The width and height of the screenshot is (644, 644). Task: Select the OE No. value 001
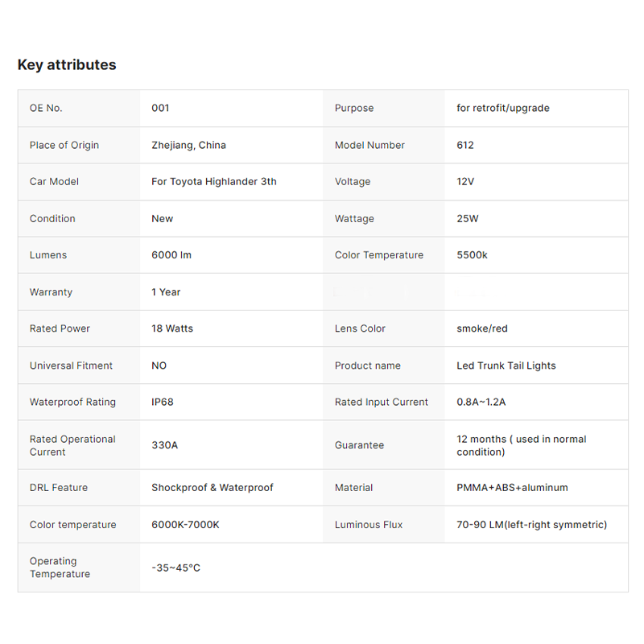[160, 108]
